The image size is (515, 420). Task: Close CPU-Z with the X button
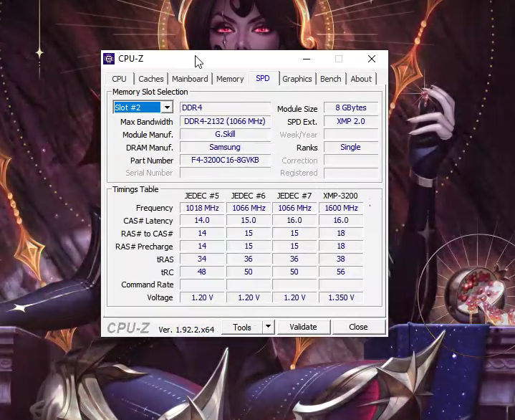click(x=372, y=59)
